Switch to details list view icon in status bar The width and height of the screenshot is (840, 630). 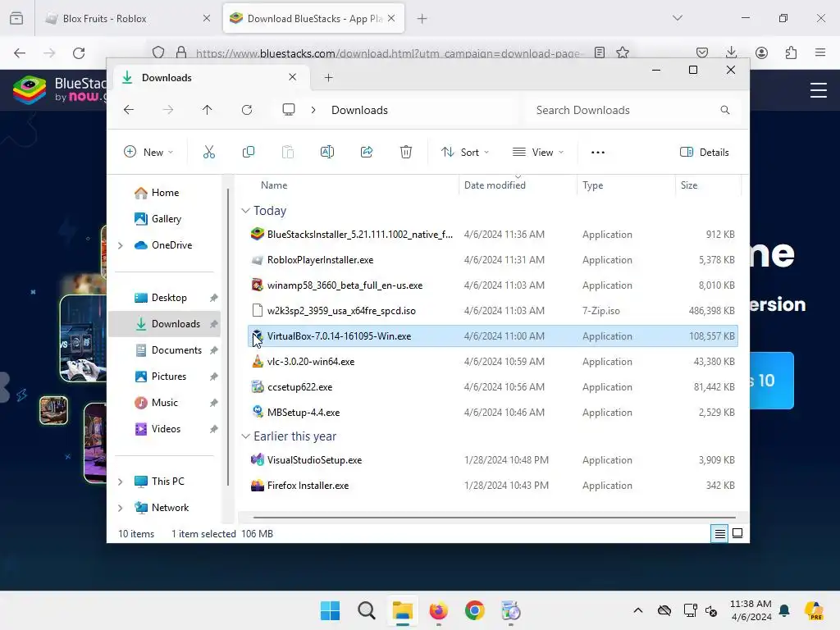719,533
